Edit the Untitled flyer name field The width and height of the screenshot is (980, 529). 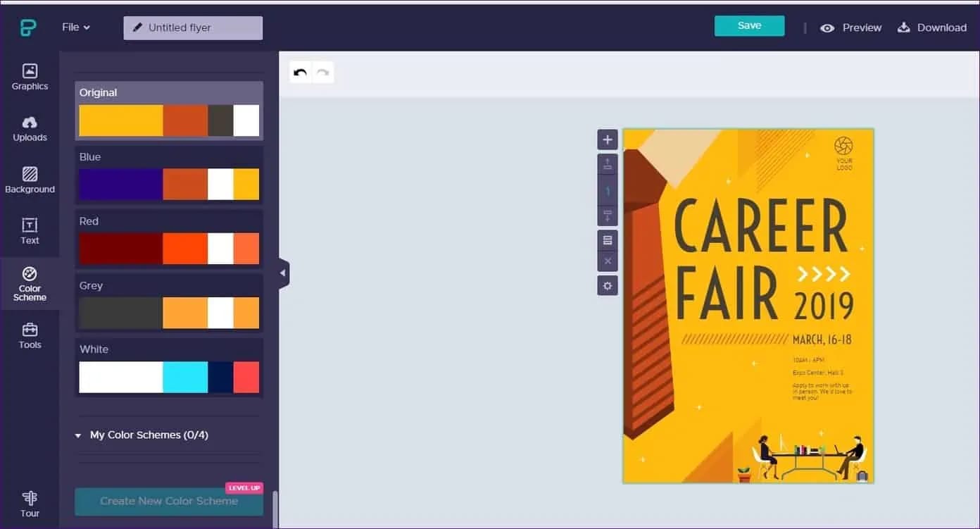click(x=193, y=28)
